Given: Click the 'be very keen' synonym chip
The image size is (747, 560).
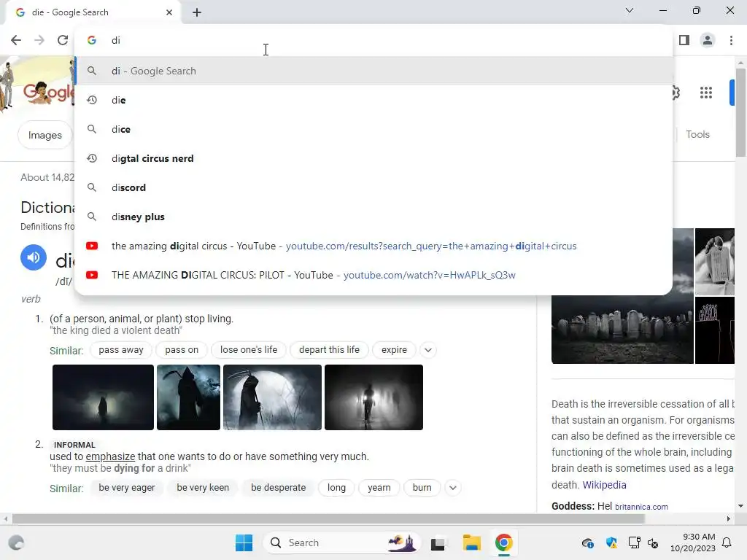Looking at the screenshot, I should point(203,488).
